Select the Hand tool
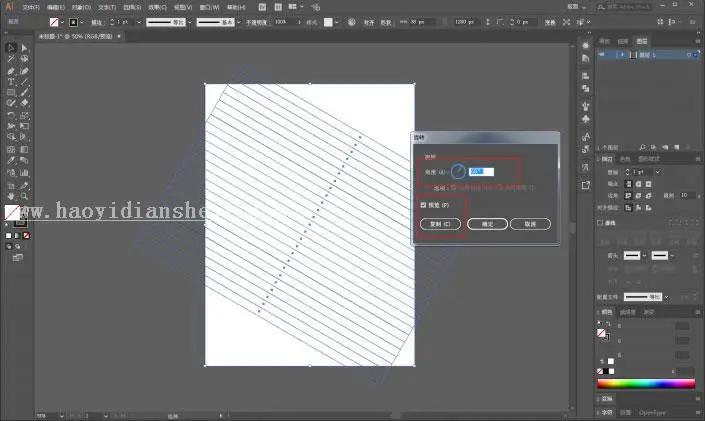The width and height of the screenshot is (705, 421). (11, 197)
